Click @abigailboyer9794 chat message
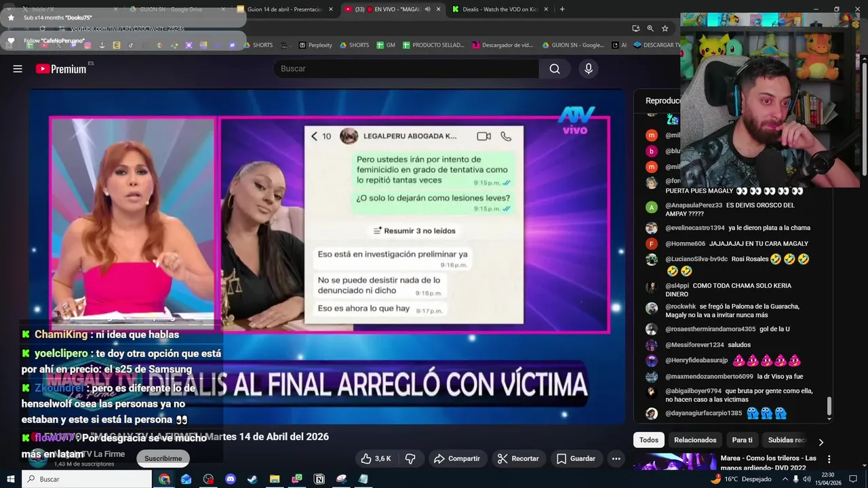The width and height of the screenshot is (868, 488). (x=739, y=396)
